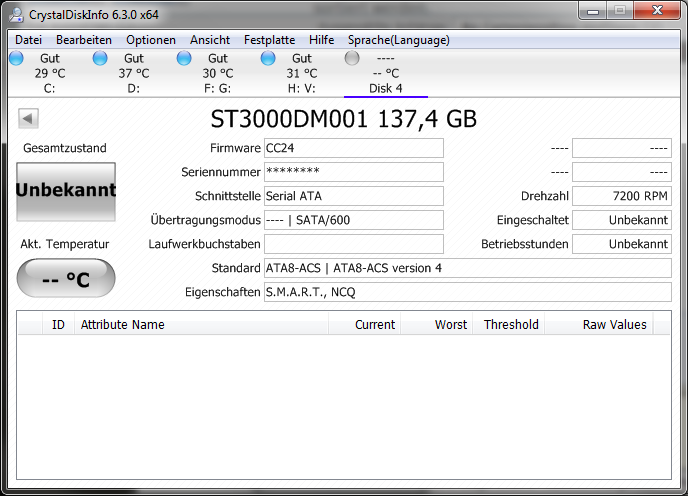
Task: Select the F: G: disk tab label
Action: (x=218, y=89)
